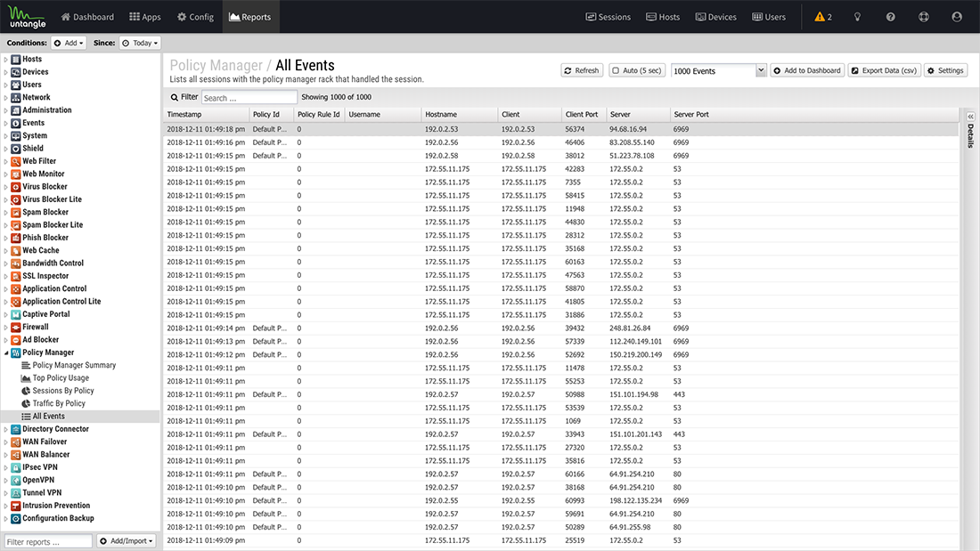Screen dimensions: 980x551
Task: Click the OpenVPN icon
Action: [x=16, y=481]
